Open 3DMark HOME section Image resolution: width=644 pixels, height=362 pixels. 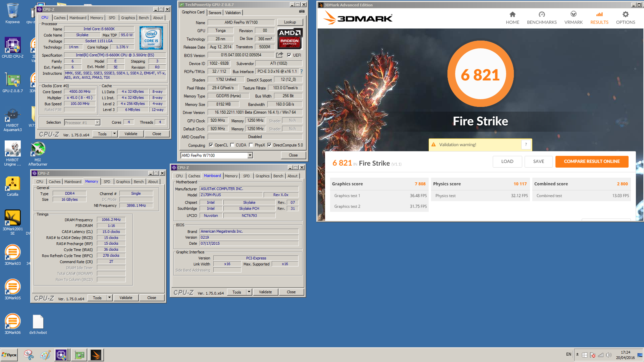512,18
